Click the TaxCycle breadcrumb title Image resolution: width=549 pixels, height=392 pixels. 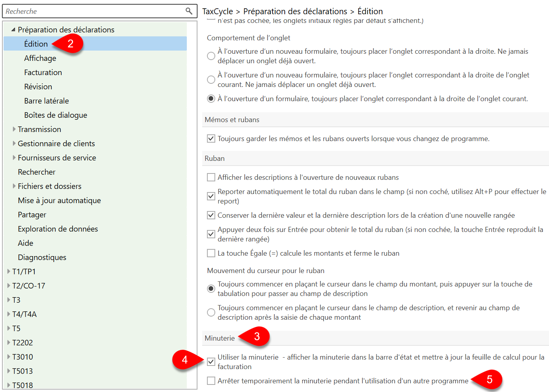pos(218,11)
